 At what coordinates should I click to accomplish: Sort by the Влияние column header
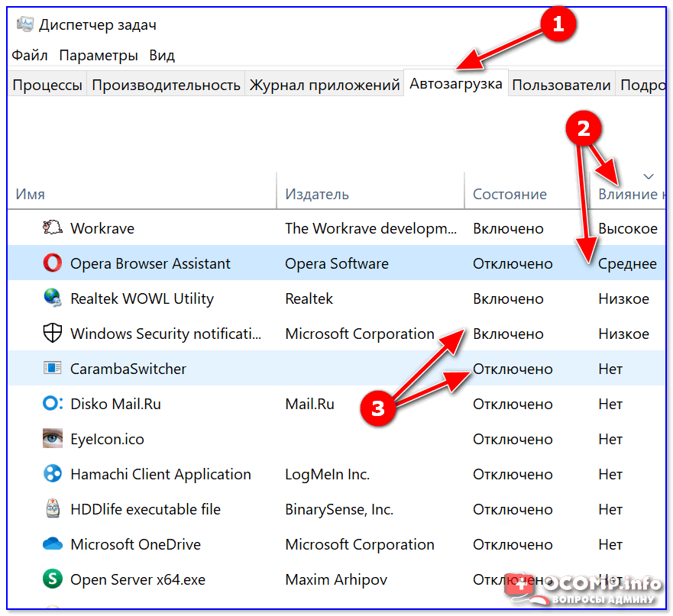(632, 194)
